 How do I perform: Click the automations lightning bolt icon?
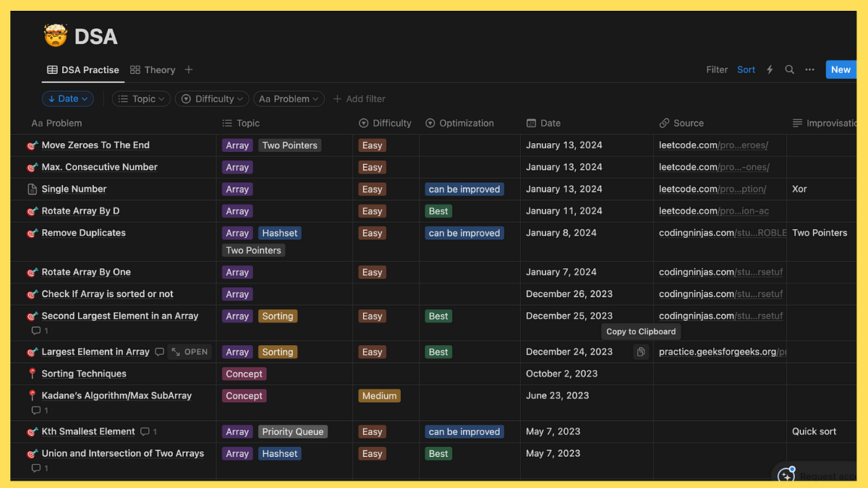click(x=770, y=69)
